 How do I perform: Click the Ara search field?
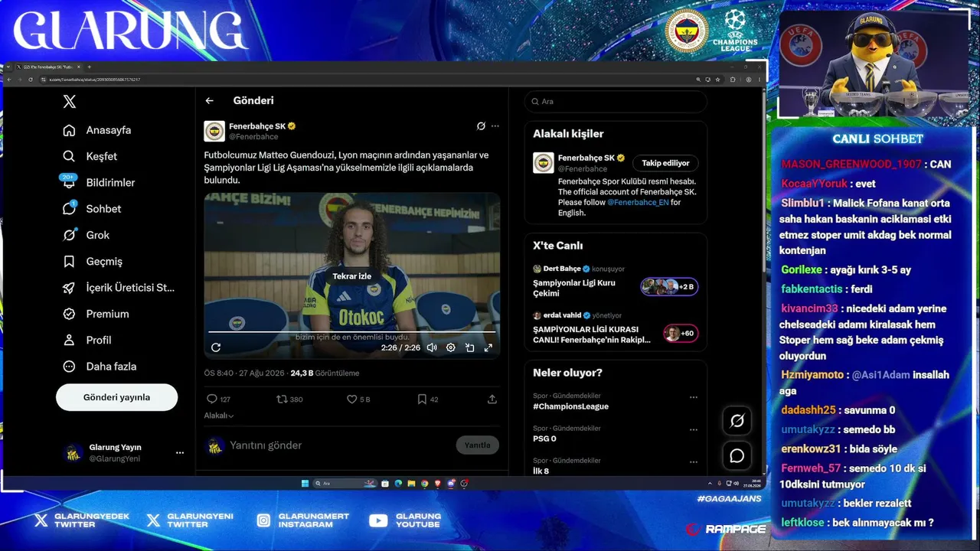(x=616, y=101)
